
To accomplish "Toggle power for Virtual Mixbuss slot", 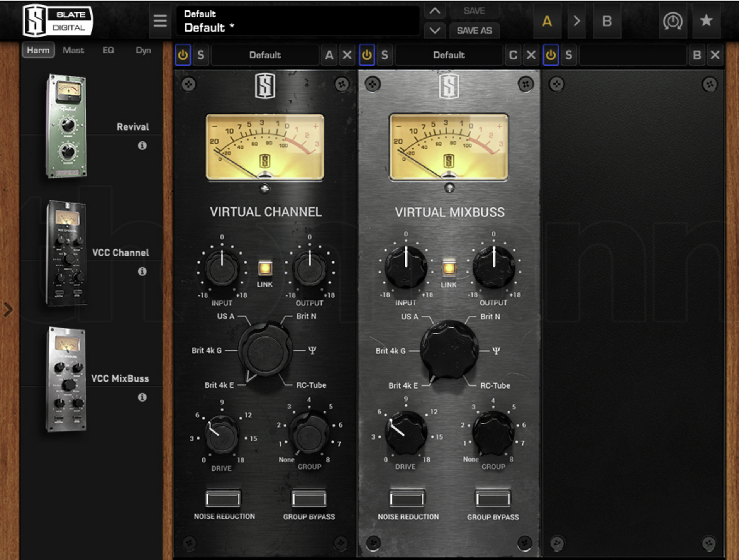I will point(367,55).
